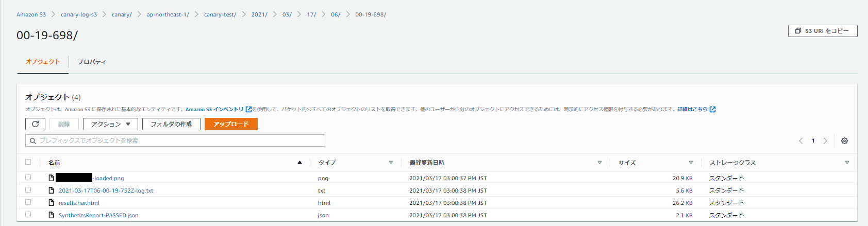Viewport: 868px width, 226px height.
Task: Open the アクション dropdown
Action: click(110, 124)
